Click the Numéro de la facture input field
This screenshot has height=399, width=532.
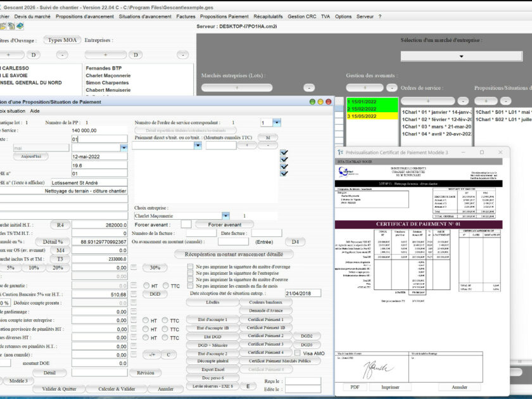[201, 233]
